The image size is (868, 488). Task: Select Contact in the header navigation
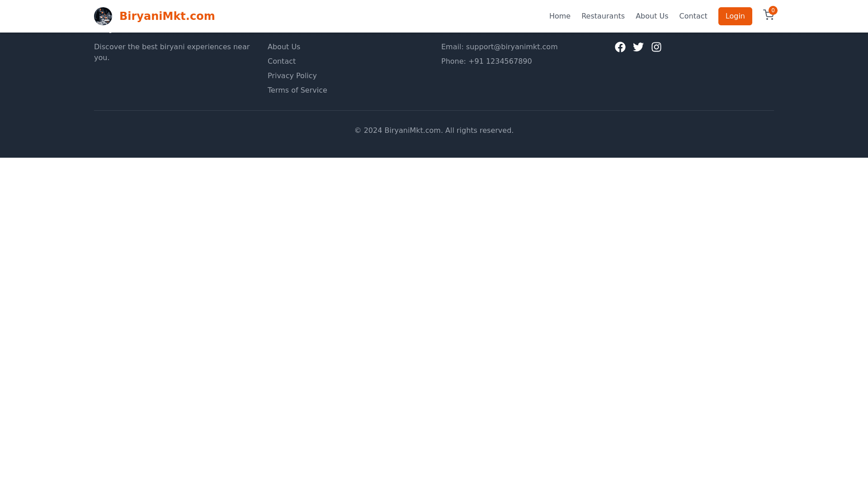click(693, 16)
